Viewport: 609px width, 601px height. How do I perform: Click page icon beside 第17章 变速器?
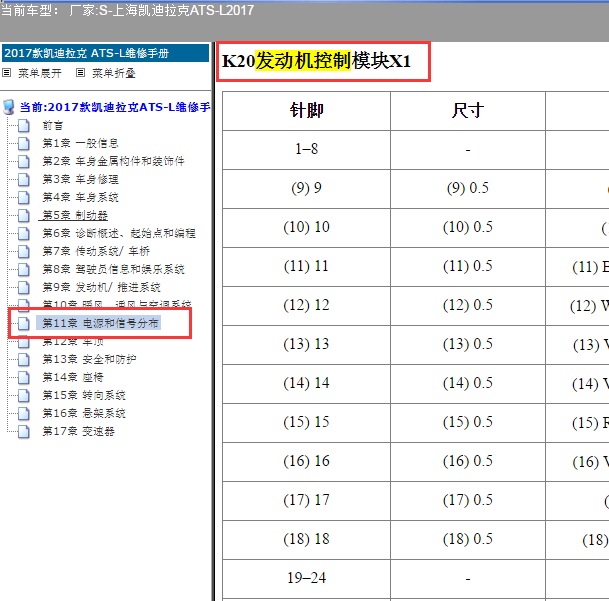coord(24,431)
